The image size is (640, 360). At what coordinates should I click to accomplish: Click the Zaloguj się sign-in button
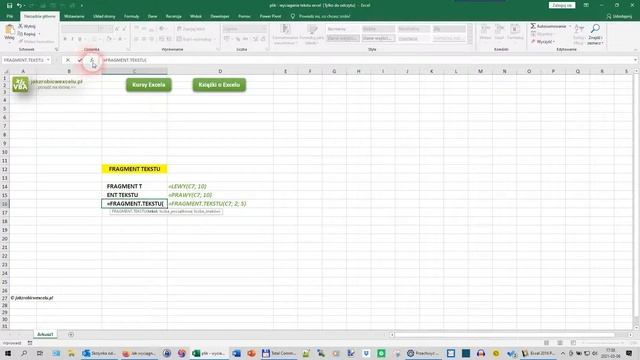562,5
